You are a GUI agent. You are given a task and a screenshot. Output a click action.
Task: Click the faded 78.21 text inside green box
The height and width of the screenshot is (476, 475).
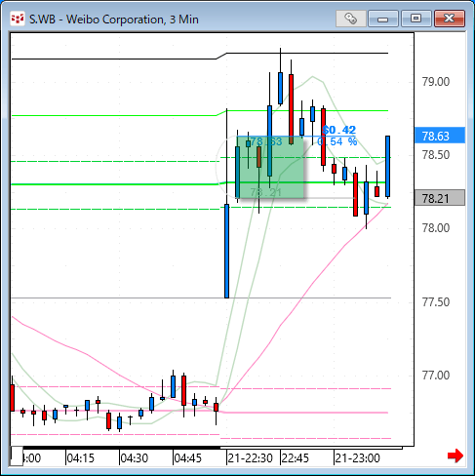(265, 192)
